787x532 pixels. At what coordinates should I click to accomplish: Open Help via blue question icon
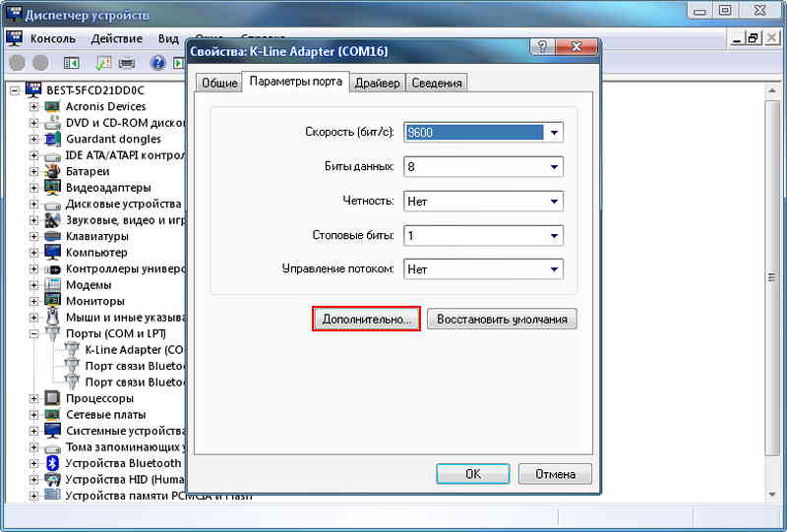[x=157, y=63]
